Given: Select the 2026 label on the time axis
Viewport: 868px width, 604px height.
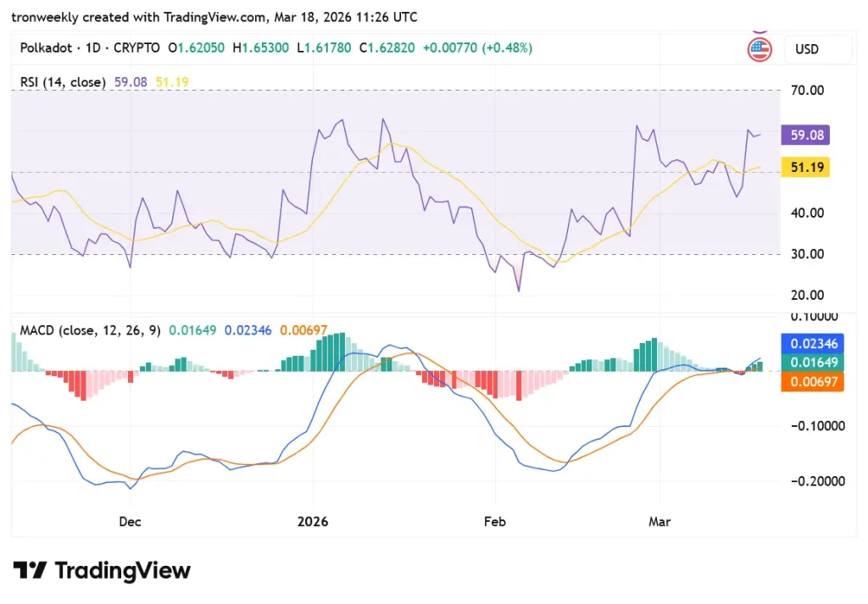Looking at the screenshot, I should click(x=314, y=522).
